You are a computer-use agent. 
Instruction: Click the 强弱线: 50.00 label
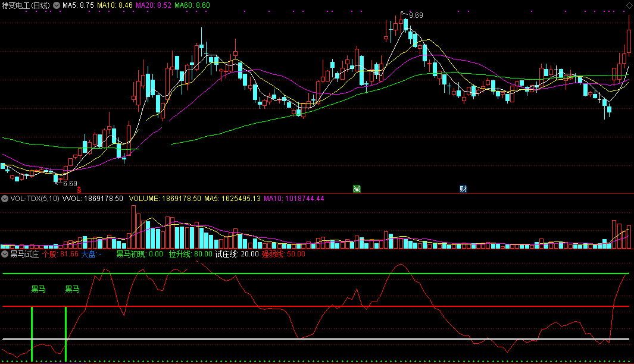point(283,254)
